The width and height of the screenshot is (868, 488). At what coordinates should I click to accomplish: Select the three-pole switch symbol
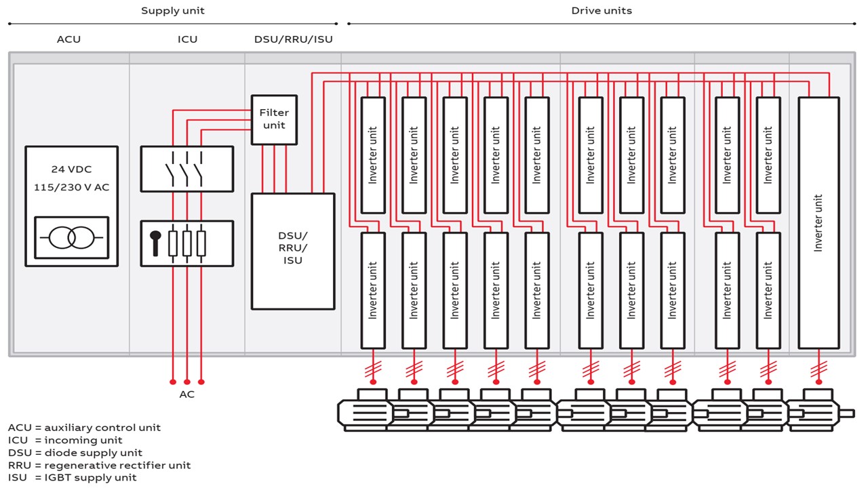[186, 169]
